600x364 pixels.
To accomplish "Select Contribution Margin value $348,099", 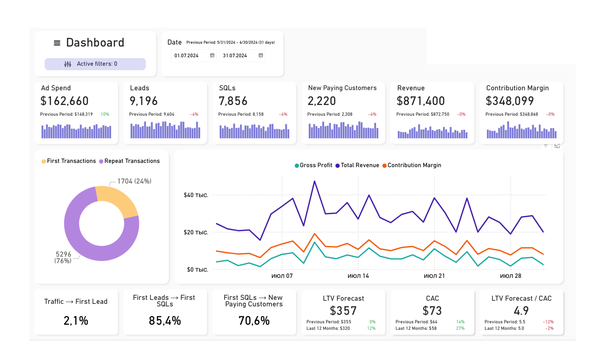I will [x=510, y=101].
